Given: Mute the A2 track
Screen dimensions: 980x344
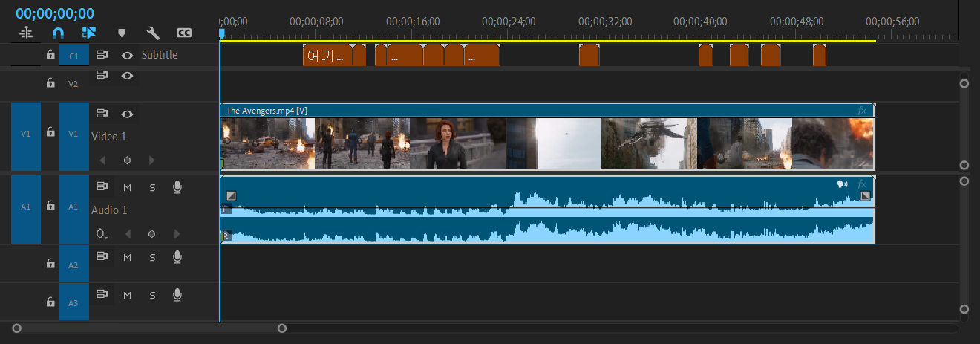Looking at the screenshot, I should (x=127, y=256).
